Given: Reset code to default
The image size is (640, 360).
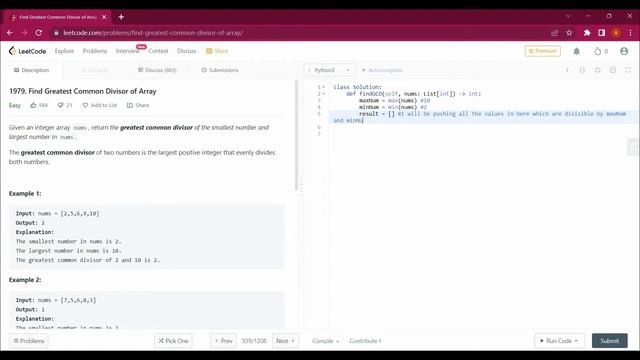Looking at the screenshot, I should [x=597, y=70].
